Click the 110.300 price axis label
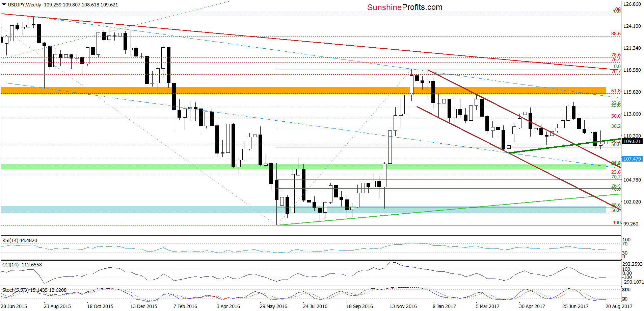The height and width of the screenshot is (311, 644). click(632, 136)
